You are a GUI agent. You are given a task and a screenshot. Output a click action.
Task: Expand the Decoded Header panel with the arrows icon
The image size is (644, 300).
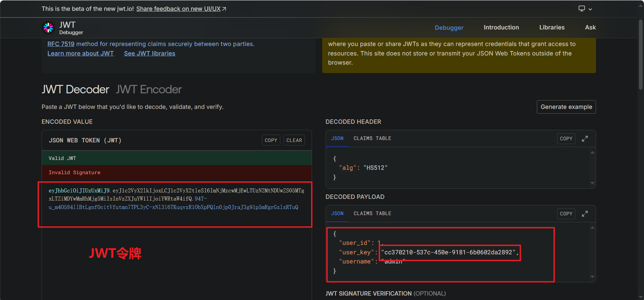tap(585, 139)
